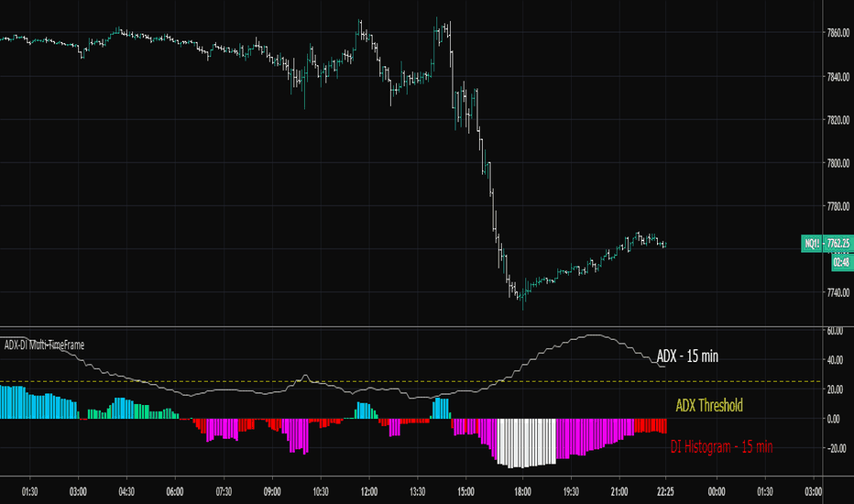Click the 15:00 time axis label

[x=465, y=492]
